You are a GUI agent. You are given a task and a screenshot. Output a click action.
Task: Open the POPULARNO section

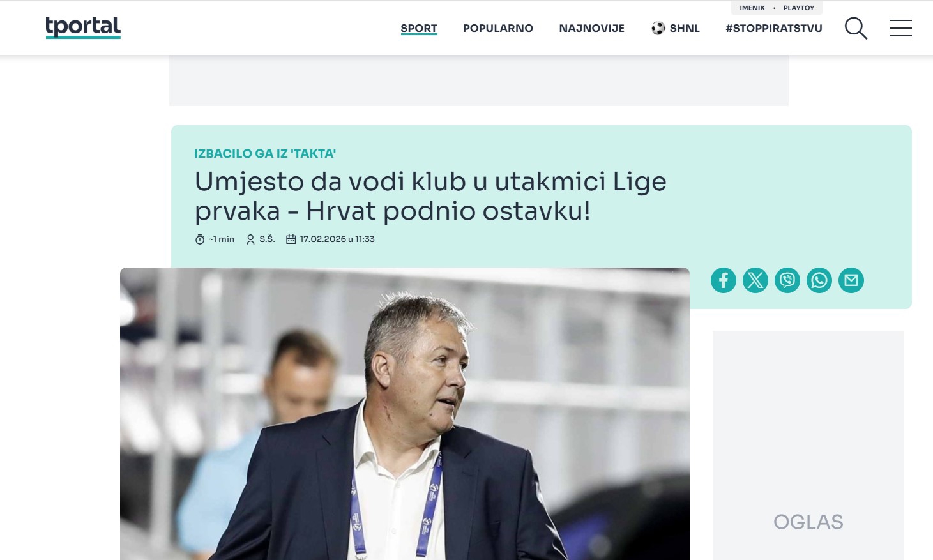tap(498, 28)
